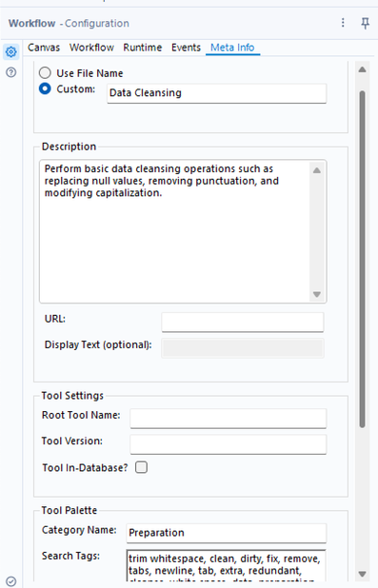Select the Custom name radio button
This screenshot has height=588, width=378.
(45, 88)
